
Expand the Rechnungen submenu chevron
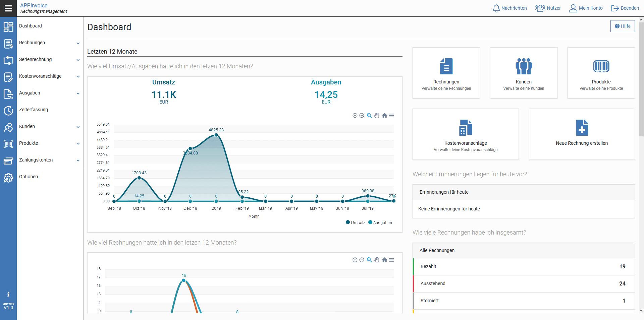click(78, 43)
